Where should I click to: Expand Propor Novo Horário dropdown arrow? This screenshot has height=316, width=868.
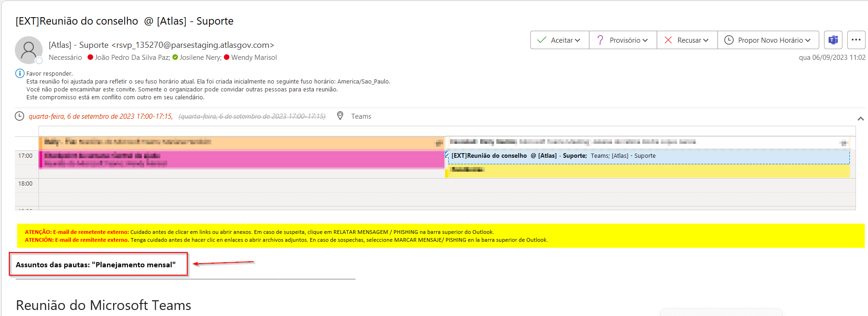click(808, 40)
